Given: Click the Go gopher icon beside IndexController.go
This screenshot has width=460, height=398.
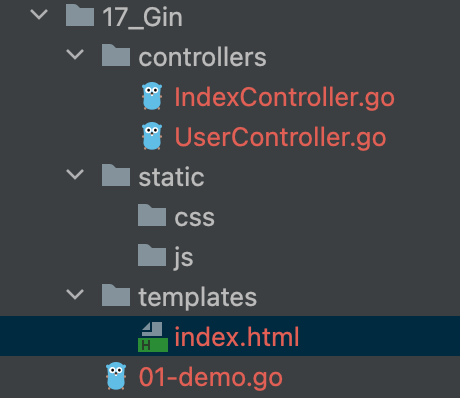Looking at the screenshot, I should click(152, 96).
